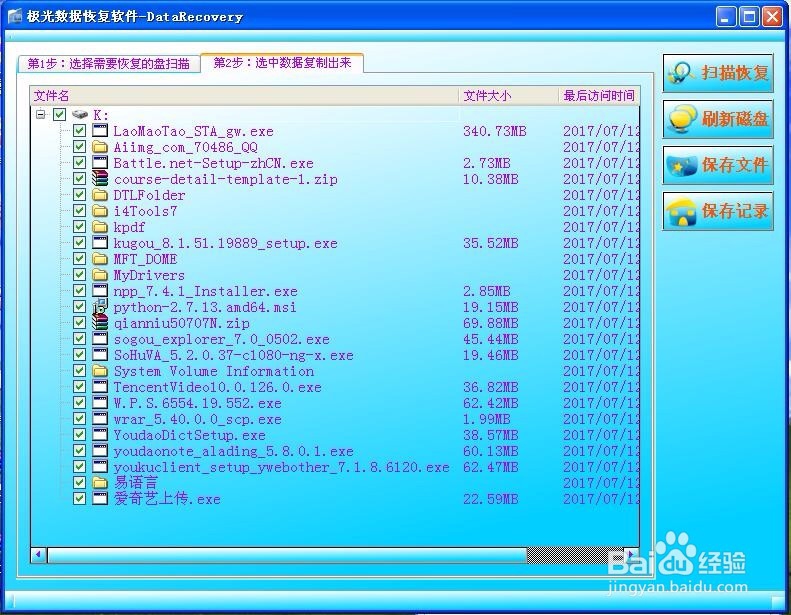Minimize the DataRecovery window
The image size is (791, 615).
[x=726, y=17]
